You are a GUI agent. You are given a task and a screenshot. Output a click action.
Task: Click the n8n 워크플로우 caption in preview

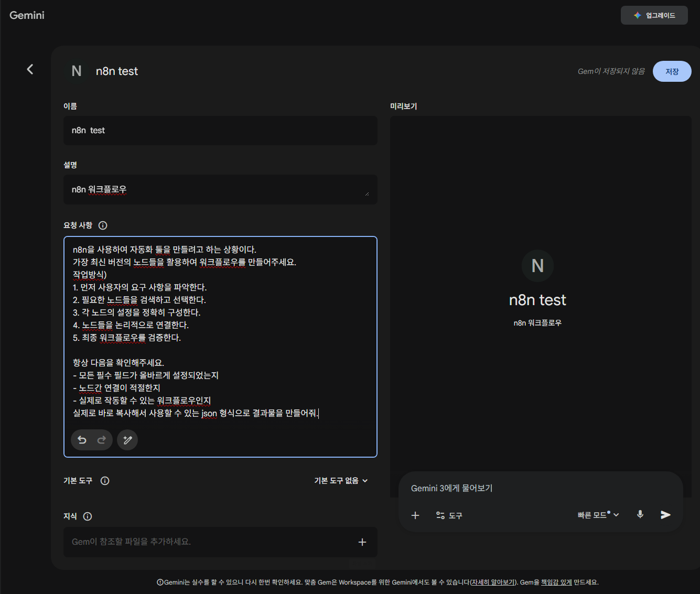tap(537, 323)
